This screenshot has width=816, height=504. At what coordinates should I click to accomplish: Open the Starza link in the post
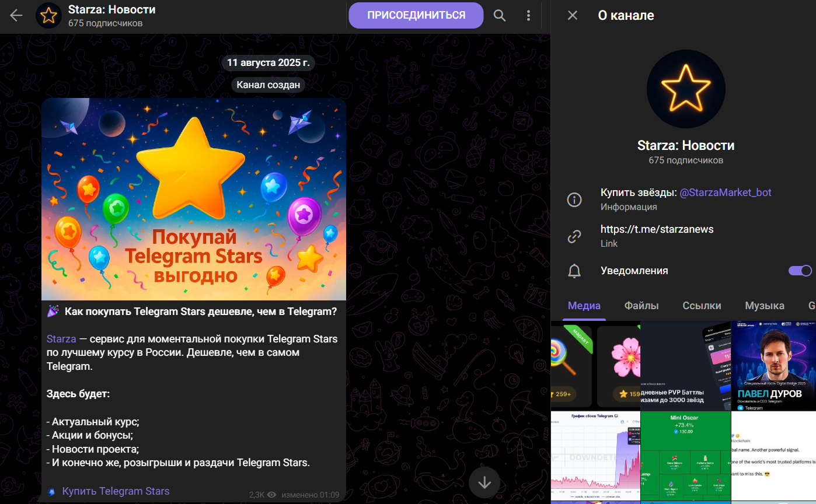click(61, 339)
